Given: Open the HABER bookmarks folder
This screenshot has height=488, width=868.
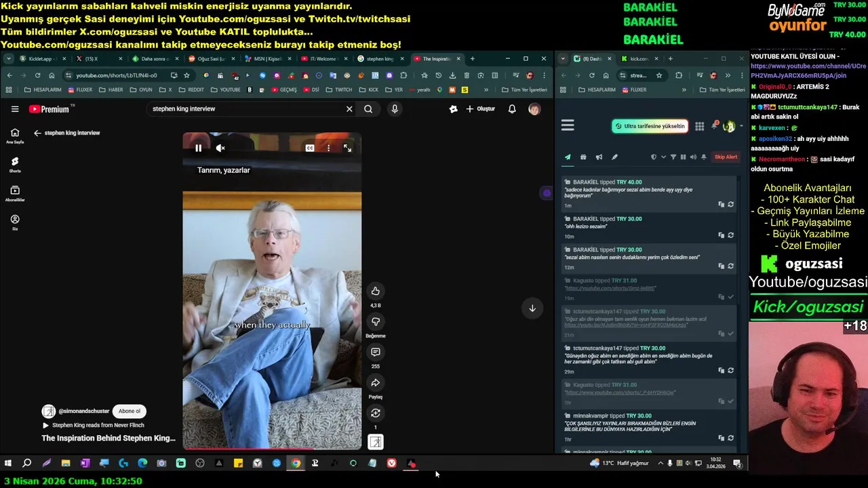Looking at the screenshot, I should (111, 89).
